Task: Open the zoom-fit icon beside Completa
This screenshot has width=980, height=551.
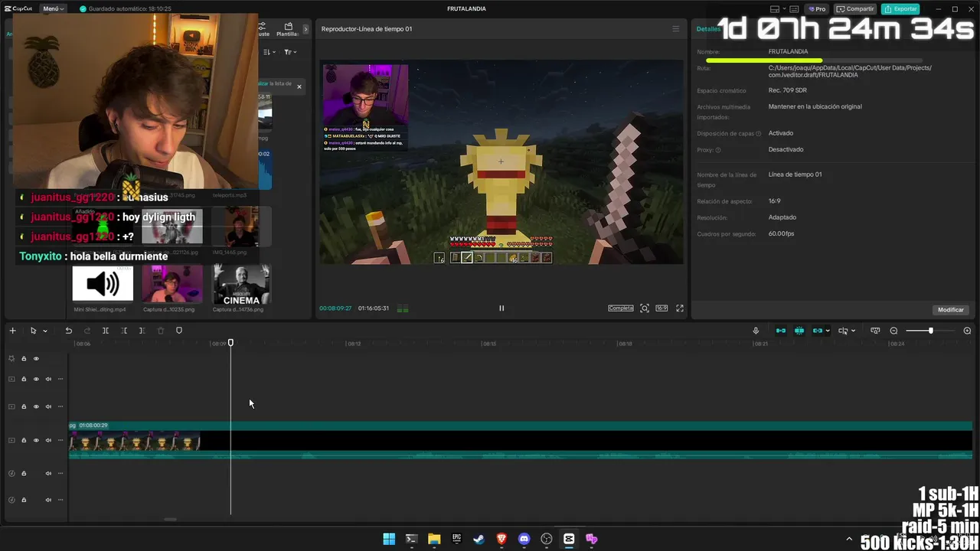Action: pyautogui.click(x=645, y=308)
